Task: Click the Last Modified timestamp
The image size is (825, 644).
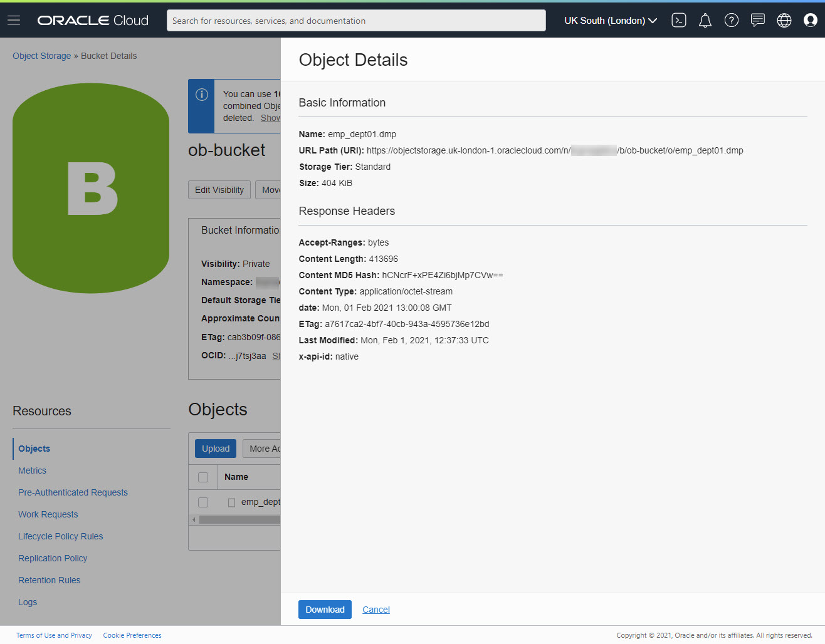Action: pyautogui.click(x=424, y=340)
